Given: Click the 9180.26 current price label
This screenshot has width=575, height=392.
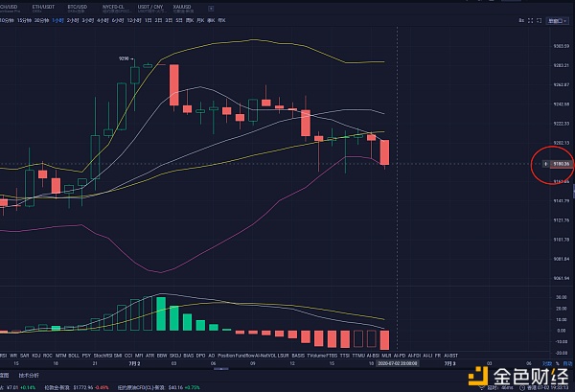Looking at the screenshot, I should click(x=562, y=164).
